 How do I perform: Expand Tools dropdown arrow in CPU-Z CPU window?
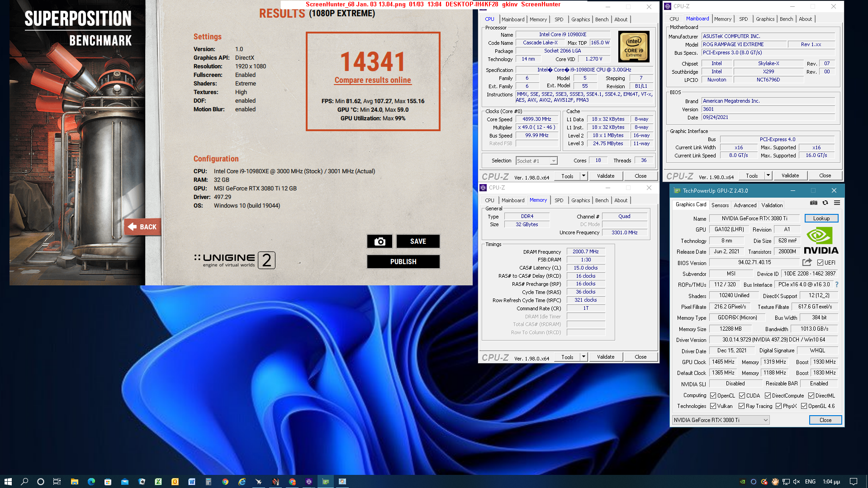[583, 175]
